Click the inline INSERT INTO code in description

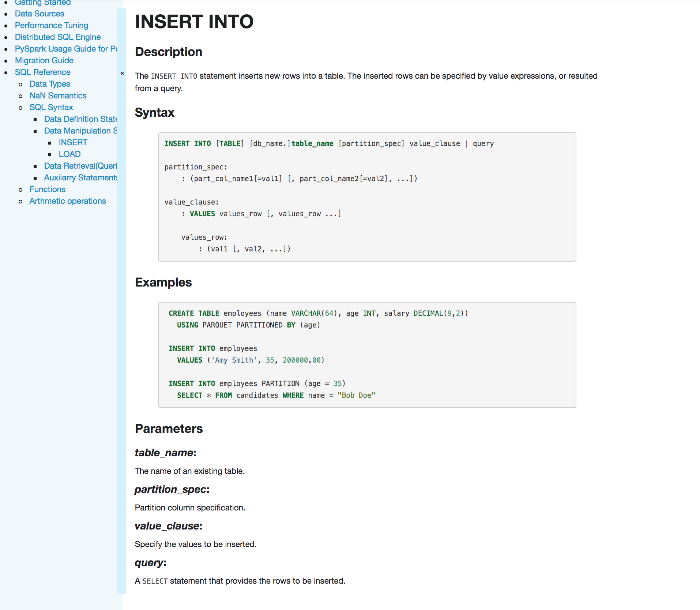174,76
